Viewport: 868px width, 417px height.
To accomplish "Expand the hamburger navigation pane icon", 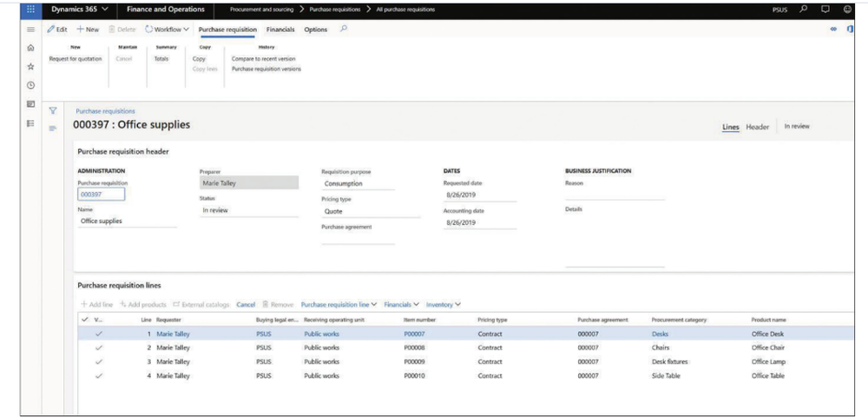I will 31,30.
